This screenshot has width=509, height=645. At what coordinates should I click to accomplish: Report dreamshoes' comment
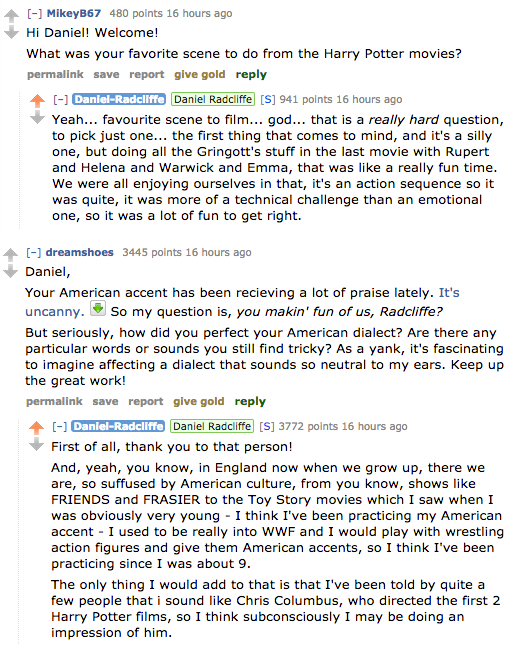[146, 401]
